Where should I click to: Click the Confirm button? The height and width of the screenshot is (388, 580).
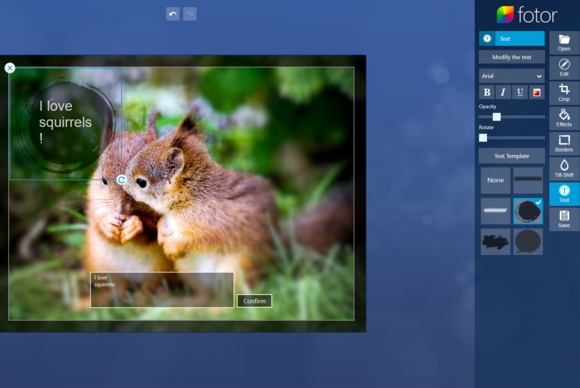pos(254,301)
